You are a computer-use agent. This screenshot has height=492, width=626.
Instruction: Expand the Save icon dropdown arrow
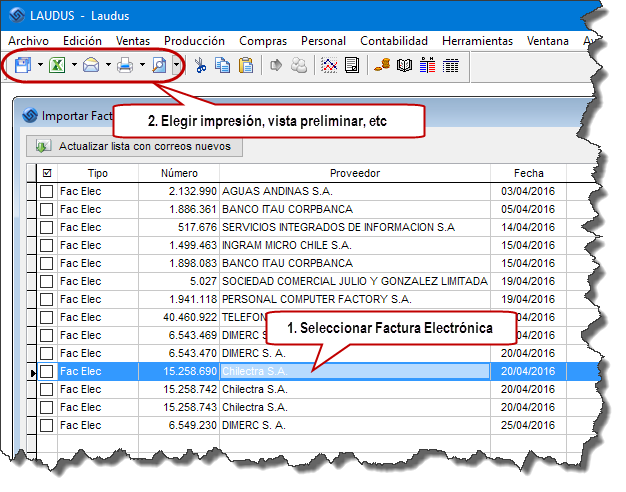tap(40, 65)
